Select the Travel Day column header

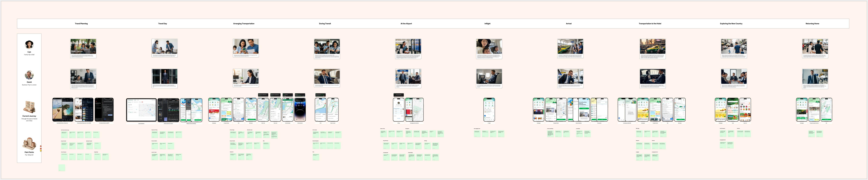[x=162, y=24]
